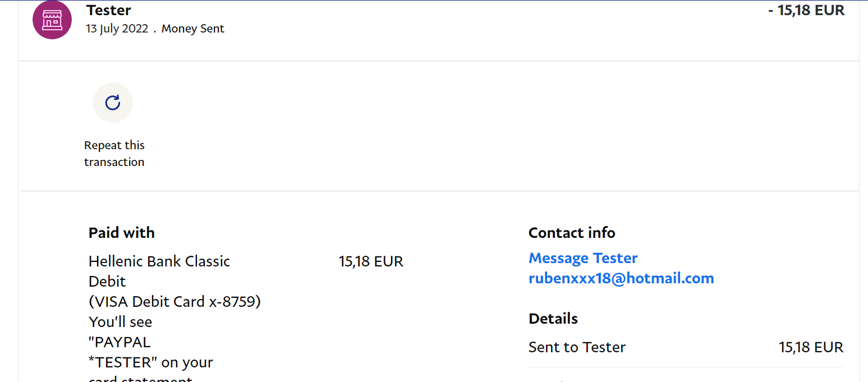Click the Sent to Tester row label
The width and height of the screenshot is (868, 382).
[x=577, y=347]
